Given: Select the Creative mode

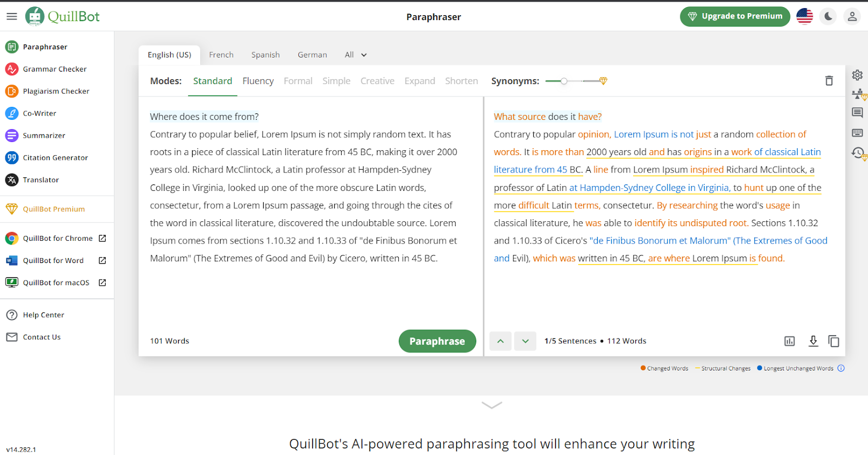Looking at the screenshot, I should click(378, 81).
